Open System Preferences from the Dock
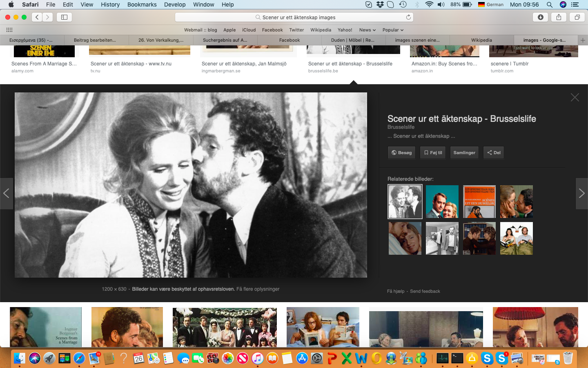 (x=317, y=359)
